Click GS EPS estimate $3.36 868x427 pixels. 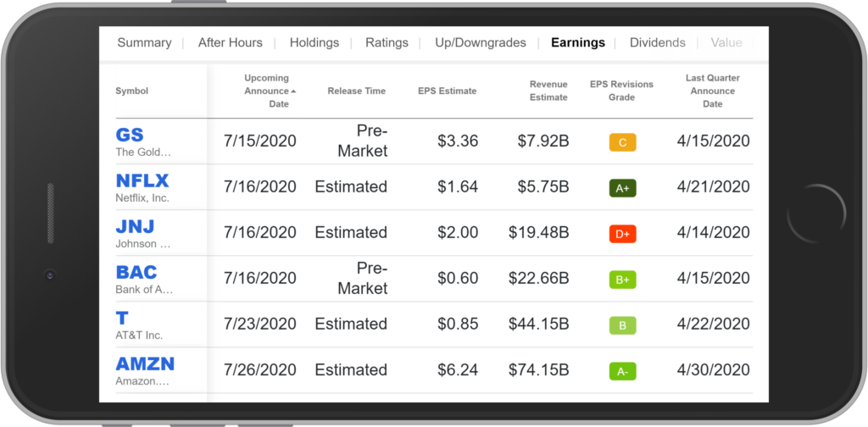tap(458, 141)
